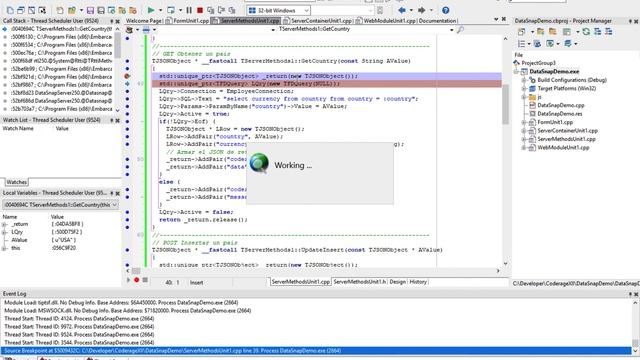Image resolution: width=640 pixels, height=360 pixels.
Task: Click the first window layout icon at top-left
Action: pos(10,10)
